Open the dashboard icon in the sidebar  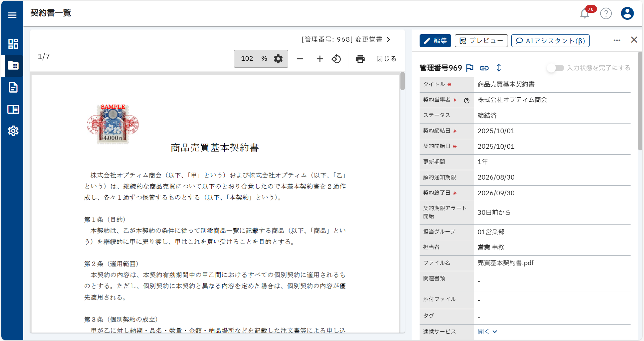coord(13,44)
